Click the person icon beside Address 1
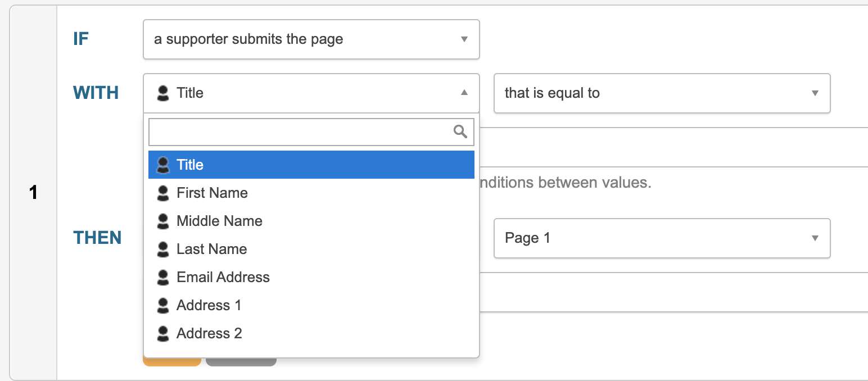Image resolution: width=868 pixels, height=381 pixels. click(x=163, y=305)
